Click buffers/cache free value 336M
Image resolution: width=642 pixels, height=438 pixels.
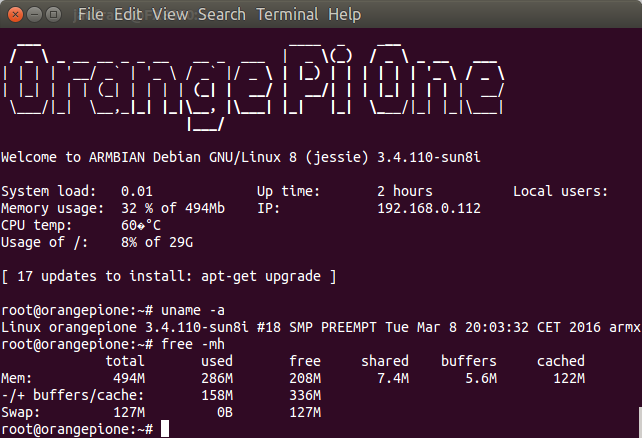coord(305,395)
